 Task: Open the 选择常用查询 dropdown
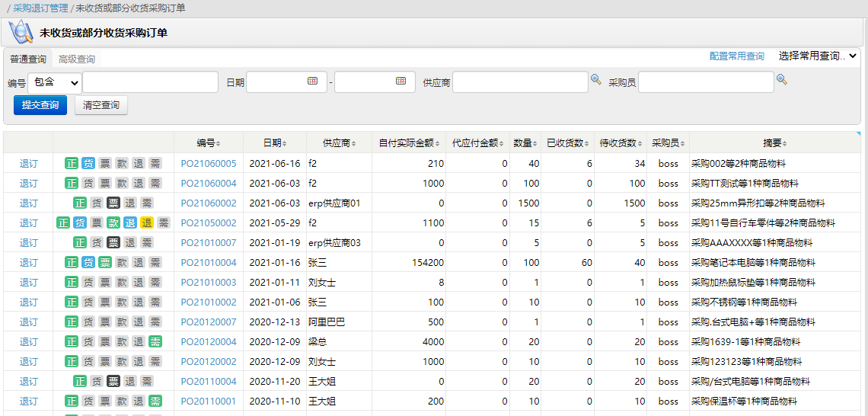click(x=818, y=56)
